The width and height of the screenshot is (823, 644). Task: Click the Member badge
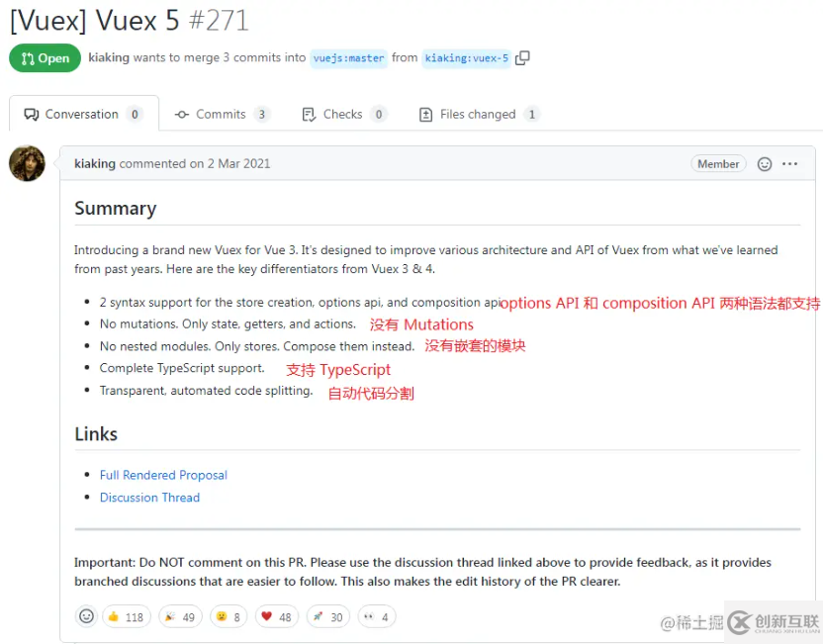pyautogui.click(x=718, y=164)
